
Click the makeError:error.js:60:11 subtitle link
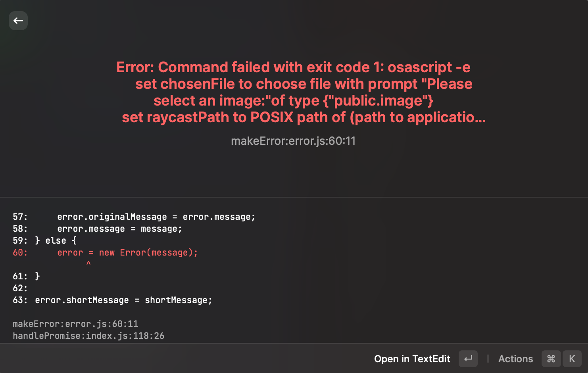coord(293,141)
